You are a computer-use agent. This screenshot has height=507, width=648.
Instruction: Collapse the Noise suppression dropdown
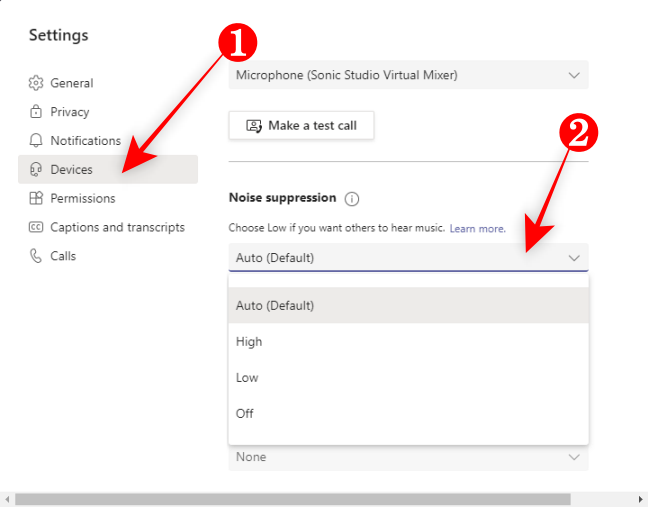[574, 258]
